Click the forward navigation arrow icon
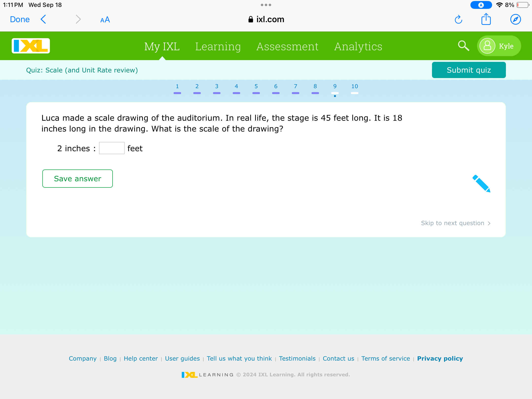Viewport: 532px width, 399px height. tap(78, 19)
